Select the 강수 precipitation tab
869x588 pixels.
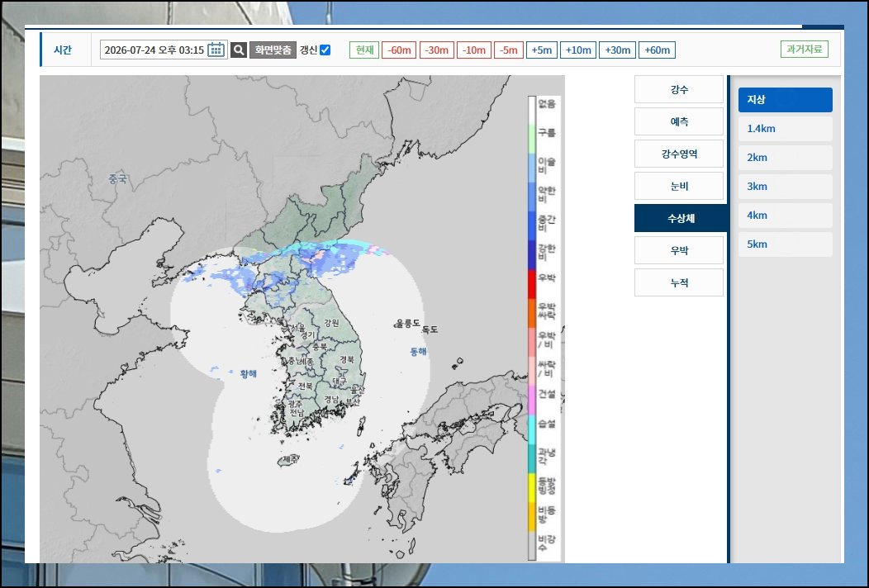click(x=679, y=89)
